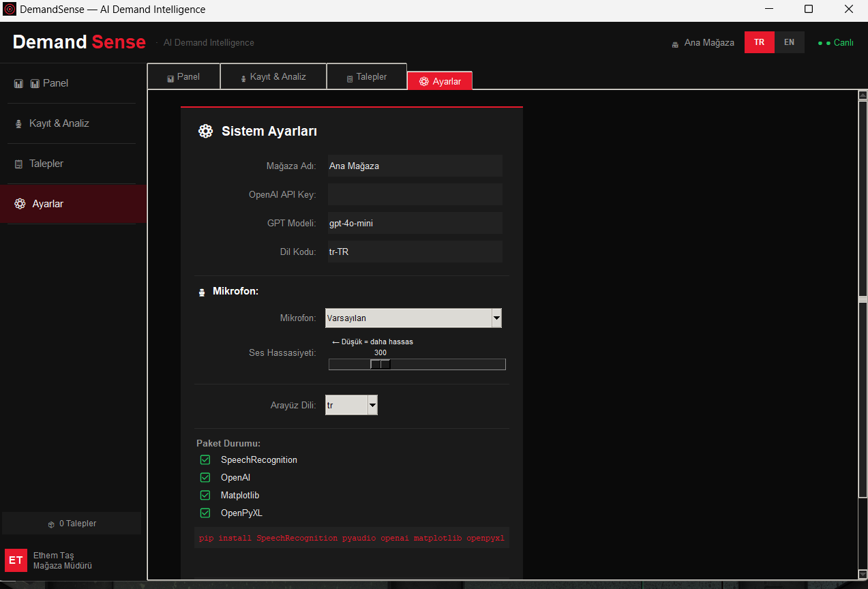Screen dimensions: 868x589
Task: Maximize the DemandSense window
Action: (809, 10)
